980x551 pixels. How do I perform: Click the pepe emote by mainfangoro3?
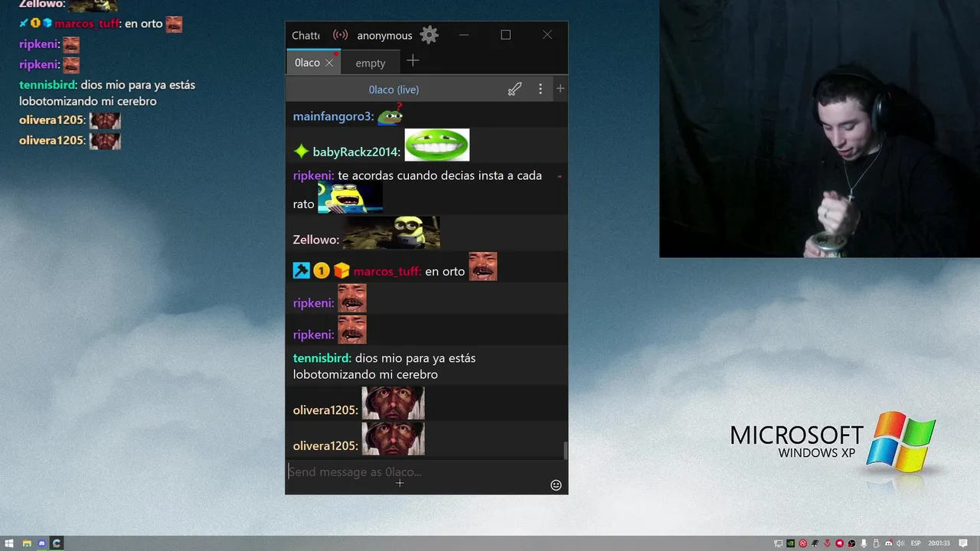tap(390, 115)
